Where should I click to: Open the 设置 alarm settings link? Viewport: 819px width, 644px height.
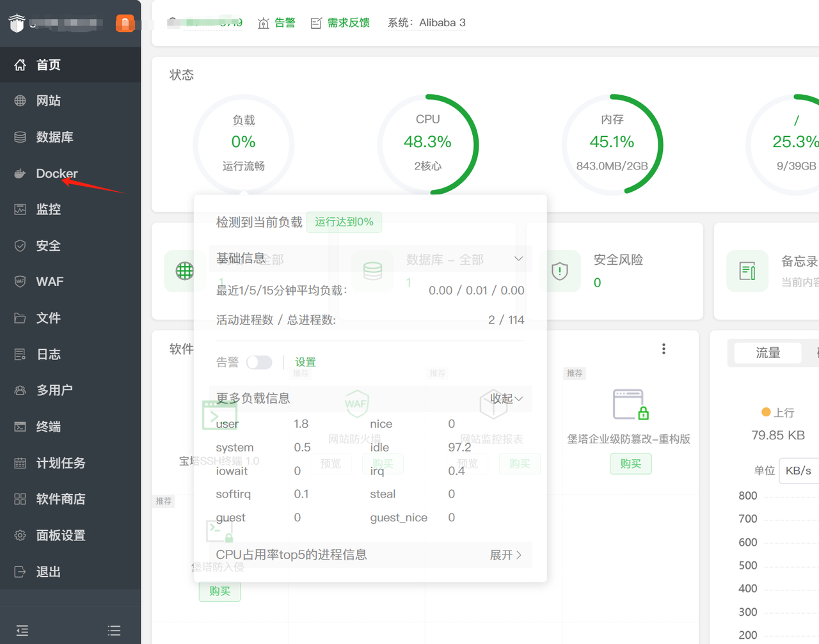(305, 363)
